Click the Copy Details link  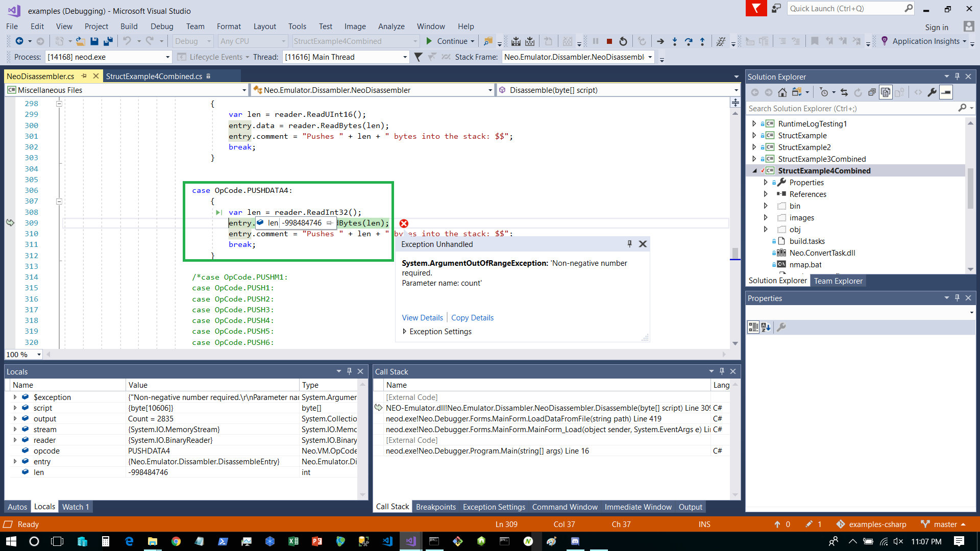(472, 318)
